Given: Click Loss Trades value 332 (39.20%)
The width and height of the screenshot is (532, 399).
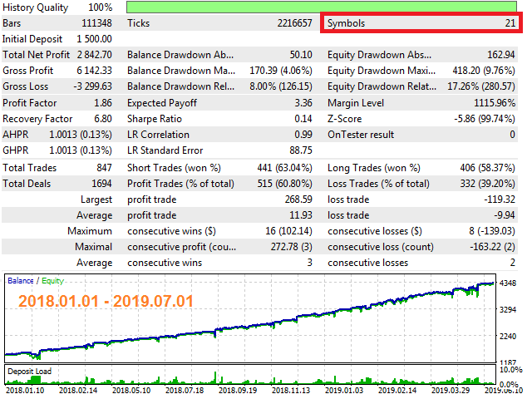Looking at the screenshot, I should pyautogui.click(x=488, y=184).
